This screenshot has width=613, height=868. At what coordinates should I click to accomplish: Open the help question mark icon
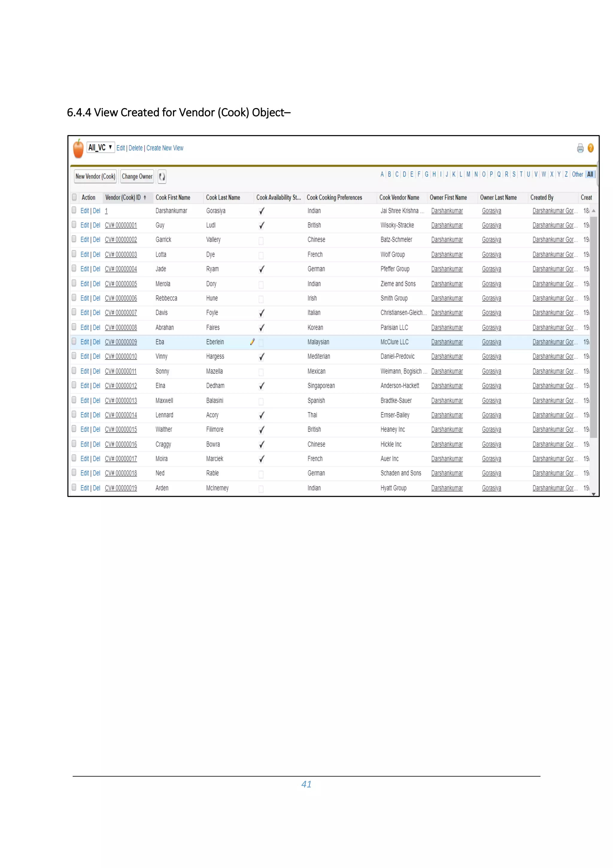pyautogui.click(x=591, y=148)
